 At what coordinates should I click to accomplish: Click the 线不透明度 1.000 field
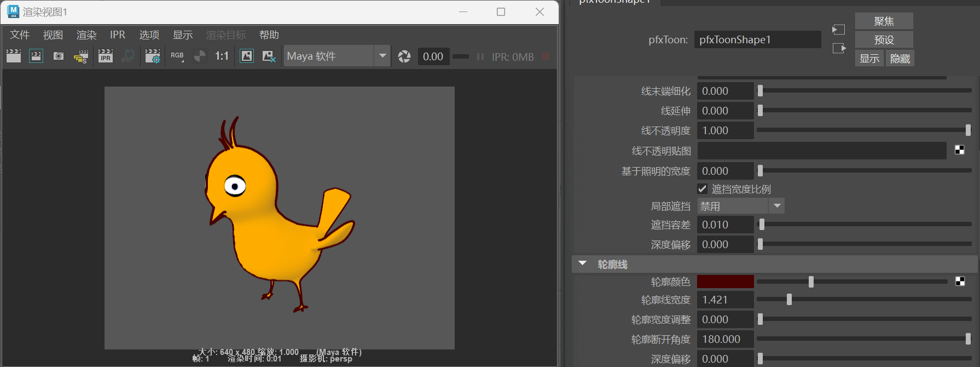click(726, 130)
